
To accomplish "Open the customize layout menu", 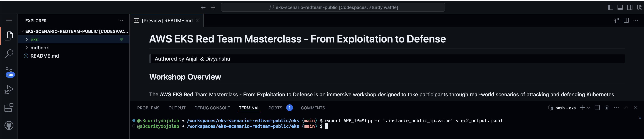I will pos(640,7).
